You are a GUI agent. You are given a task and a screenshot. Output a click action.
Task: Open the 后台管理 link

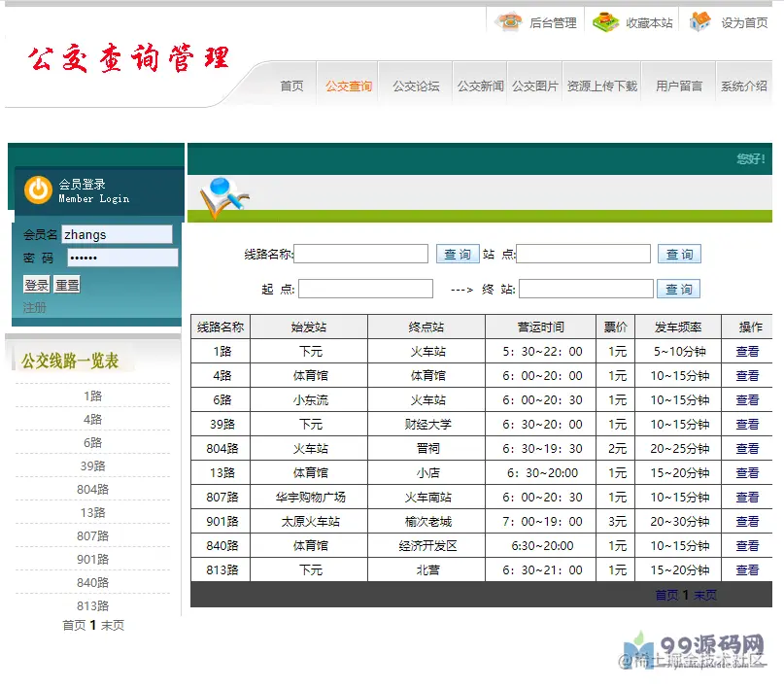(553, 23)
